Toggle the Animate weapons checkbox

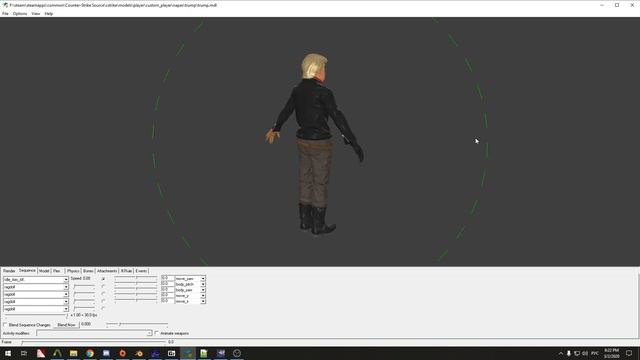pyautogui.click(x=157, y=333)
